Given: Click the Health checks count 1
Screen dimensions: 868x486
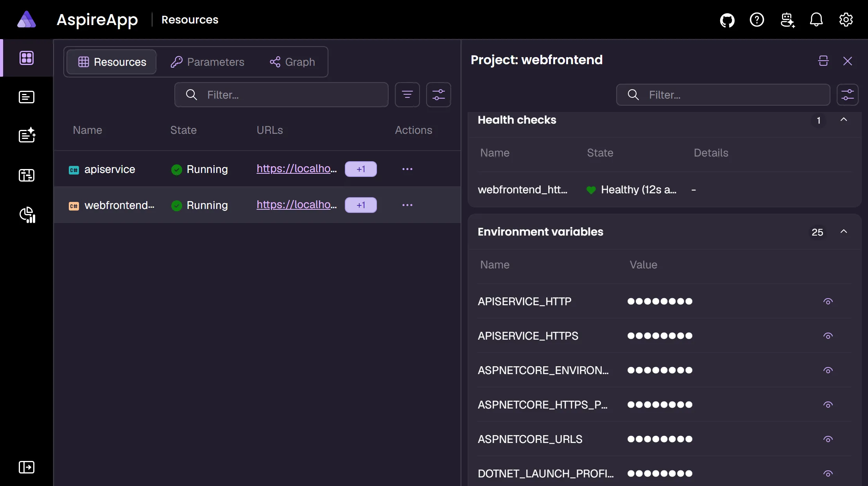Looking at the screenshot, I should click(x=819, y=121).
